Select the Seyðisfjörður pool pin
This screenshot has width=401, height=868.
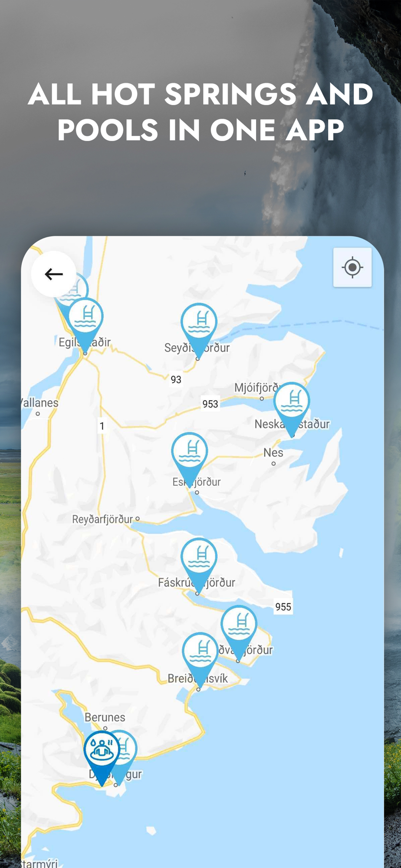point(199,329)
